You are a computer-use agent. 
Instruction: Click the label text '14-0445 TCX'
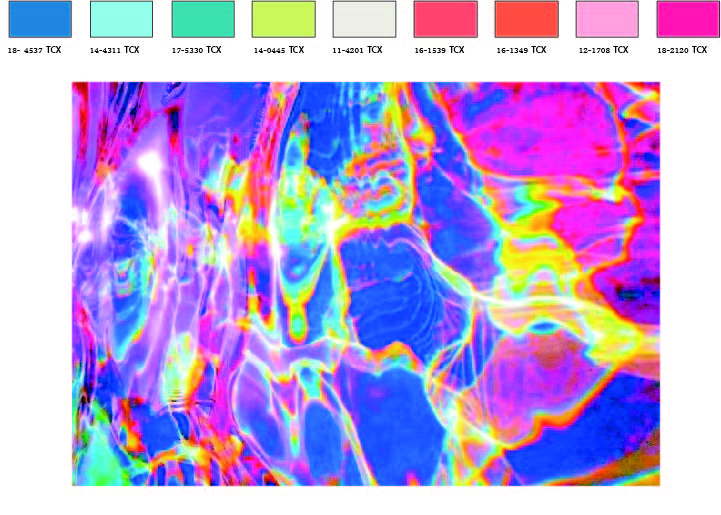pyautogui.click(x=279, y=50)
